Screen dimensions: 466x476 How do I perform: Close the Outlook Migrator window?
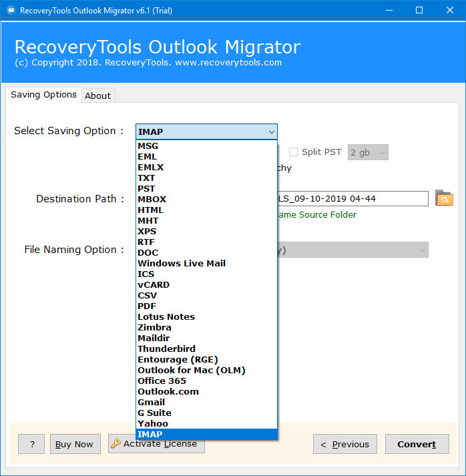(x=450, y=10)
